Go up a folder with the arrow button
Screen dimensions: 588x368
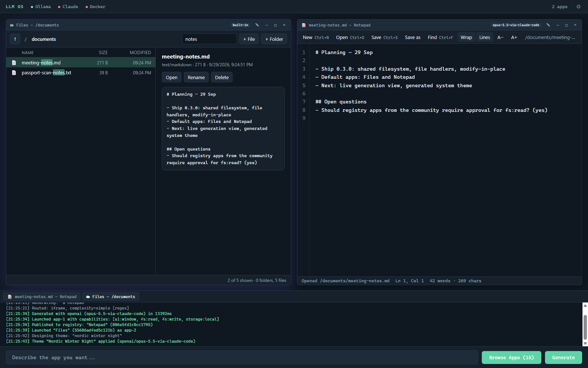15,39
